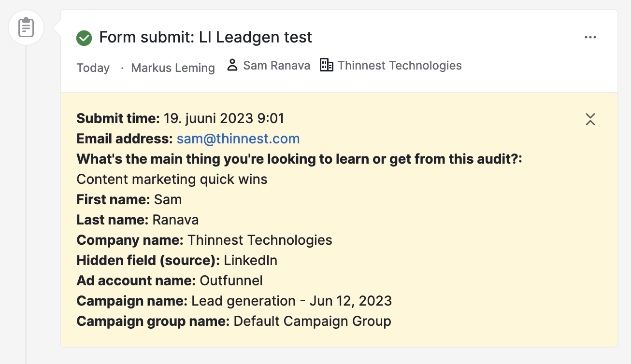Click the Ad account name "Outfunnel" line

coord(170,281)
